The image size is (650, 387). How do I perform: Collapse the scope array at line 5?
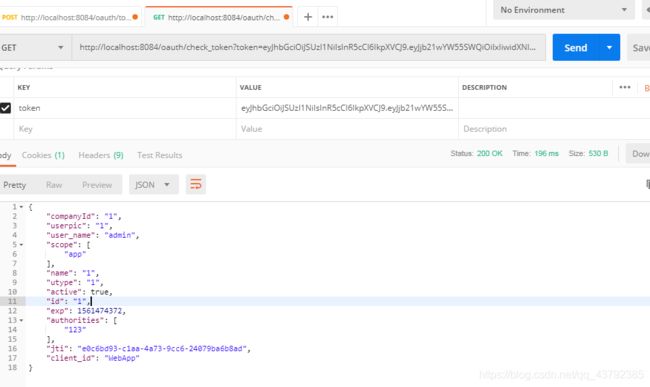click(21, 245)
